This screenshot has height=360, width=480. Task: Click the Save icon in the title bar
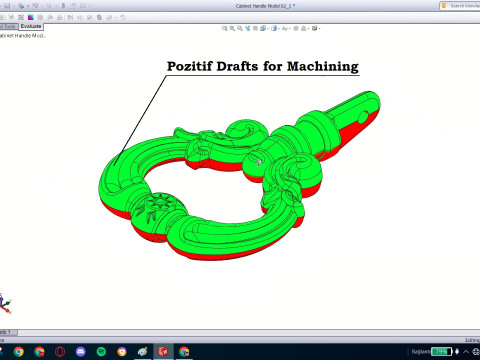(x=7, y=6)
